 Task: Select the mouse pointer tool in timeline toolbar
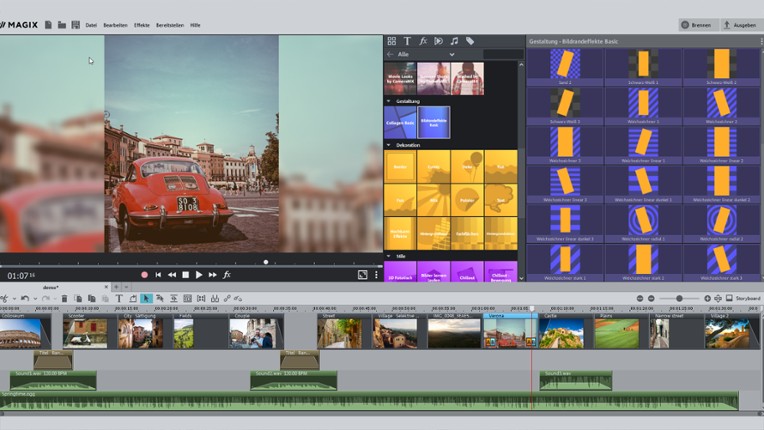pos(146,298)
